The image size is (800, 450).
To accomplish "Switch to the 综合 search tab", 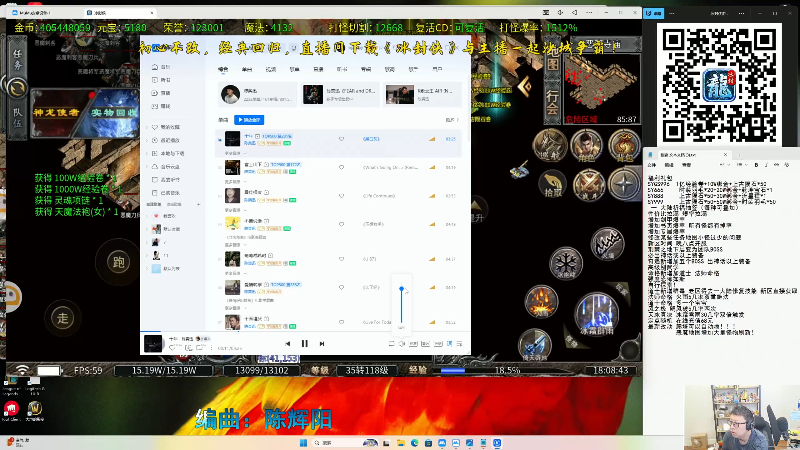I will (223, 69).
